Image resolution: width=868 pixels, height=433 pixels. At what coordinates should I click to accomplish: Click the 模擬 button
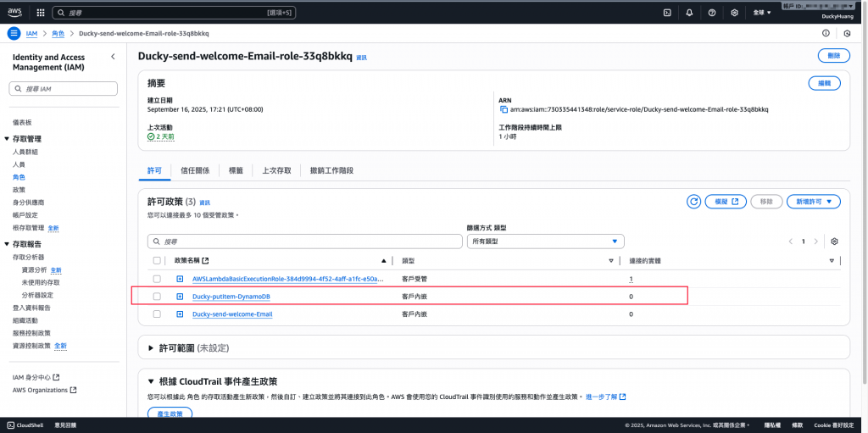[726, 202]
